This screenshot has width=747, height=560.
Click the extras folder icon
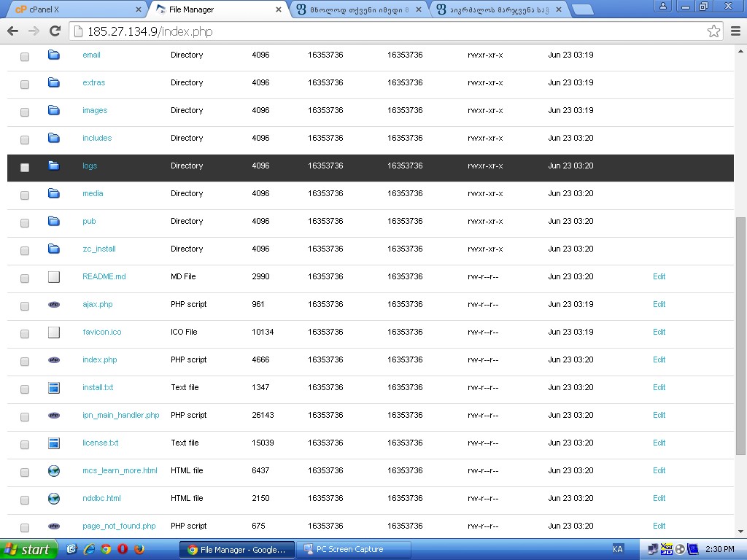click(x=54, y=82)
